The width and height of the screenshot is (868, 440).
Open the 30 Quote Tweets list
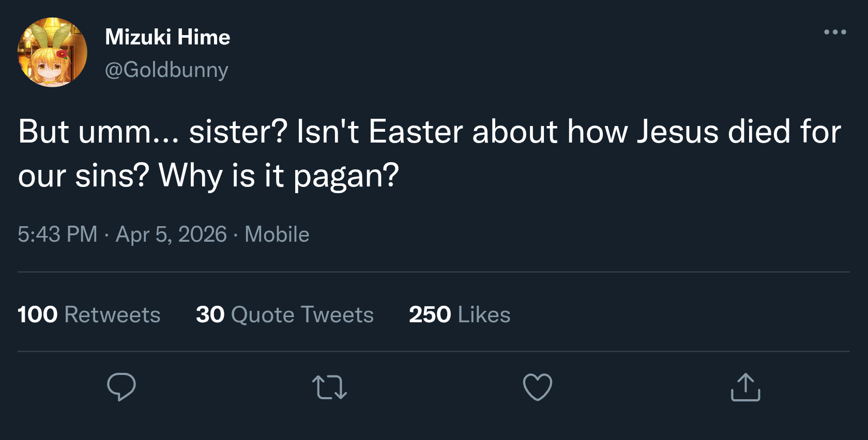point(285,315)
